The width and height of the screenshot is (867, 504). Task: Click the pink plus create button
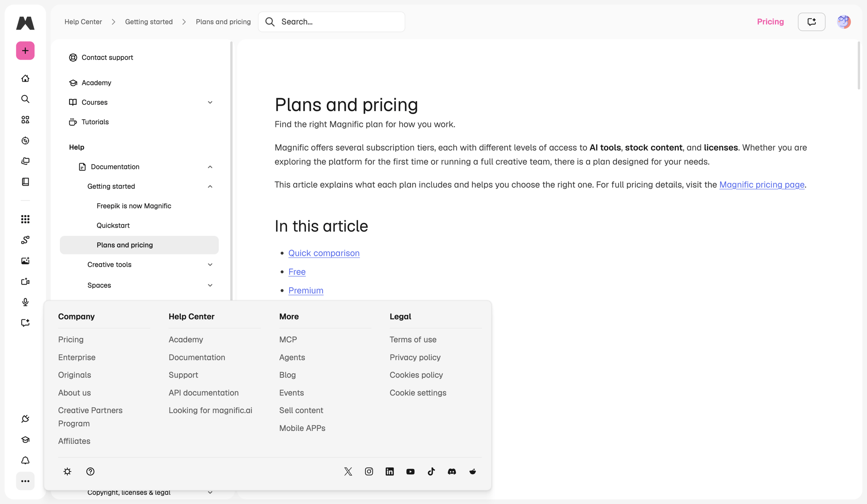(x=25, y=51)
